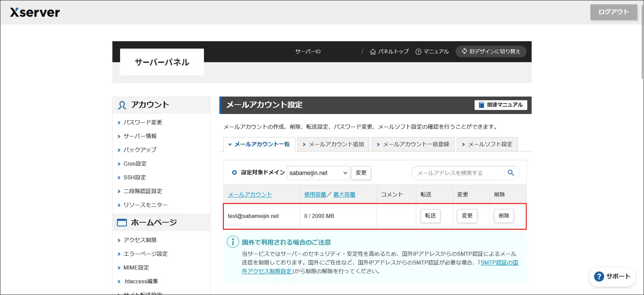644x295 pixels.
Task: Click the 関連マニュアル button
Action: click(501, 105)
